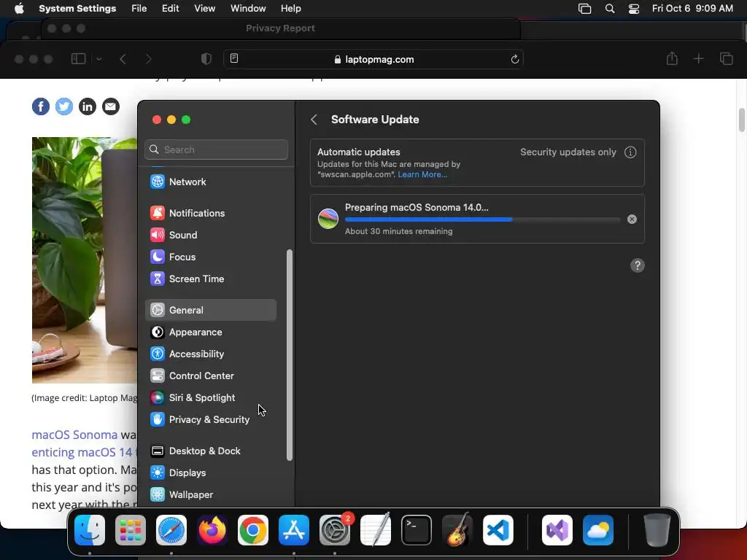The image size is (747, 560).
Task: Click the macOS Sonoma update icon
Action: tap(328, 219)
